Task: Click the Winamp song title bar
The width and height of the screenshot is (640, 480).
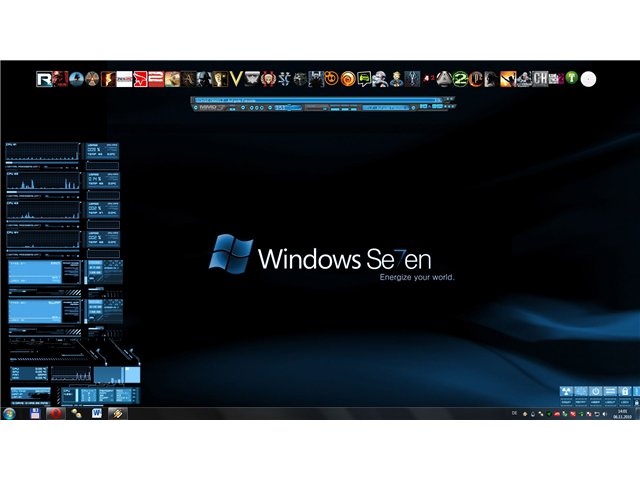Action: pos(318,100)
